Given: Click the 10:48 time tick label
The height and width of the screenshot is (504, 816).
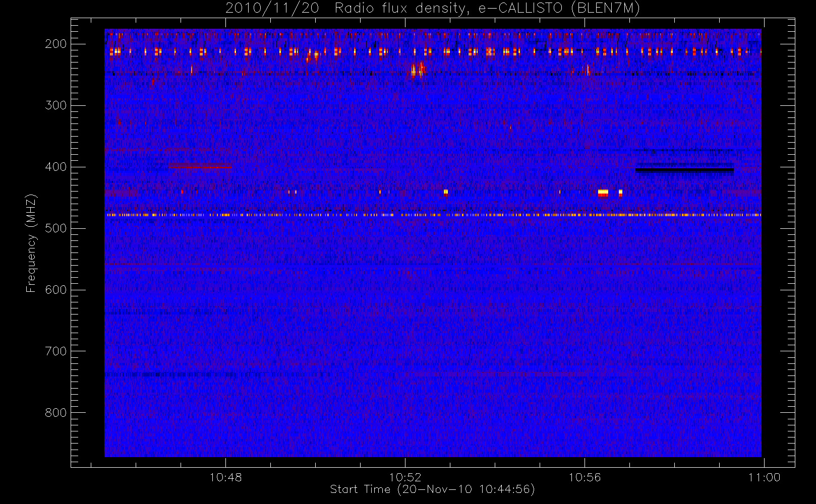Looking at the screenshot, I should [x=225, y=477].
